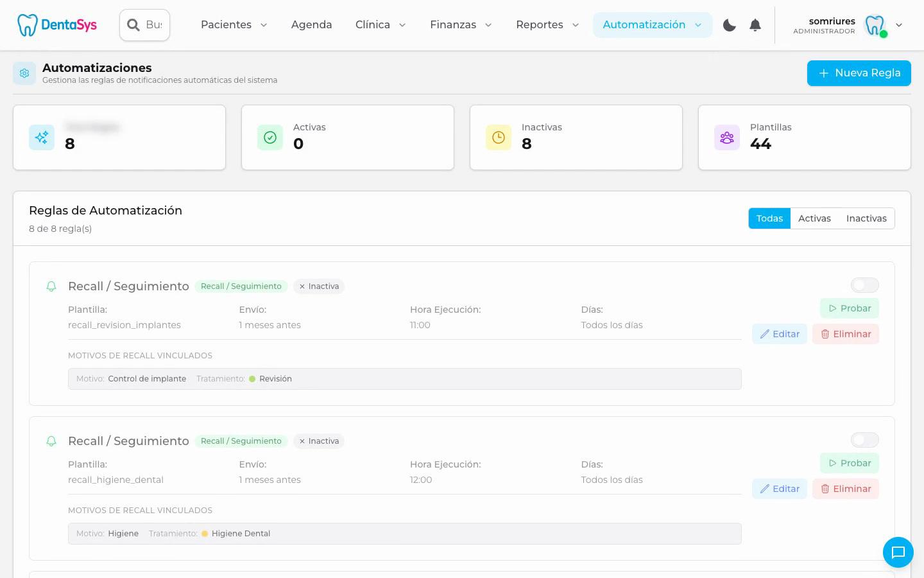
Task: Click the Automatizaciones page title
Action: coord(97,68)
